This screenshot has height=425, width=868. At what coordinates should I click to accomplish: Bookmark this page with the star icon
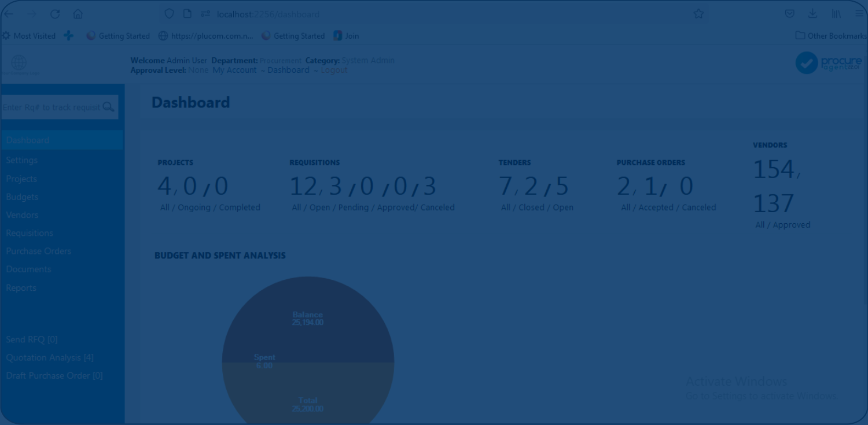click(x=698, y=14)
